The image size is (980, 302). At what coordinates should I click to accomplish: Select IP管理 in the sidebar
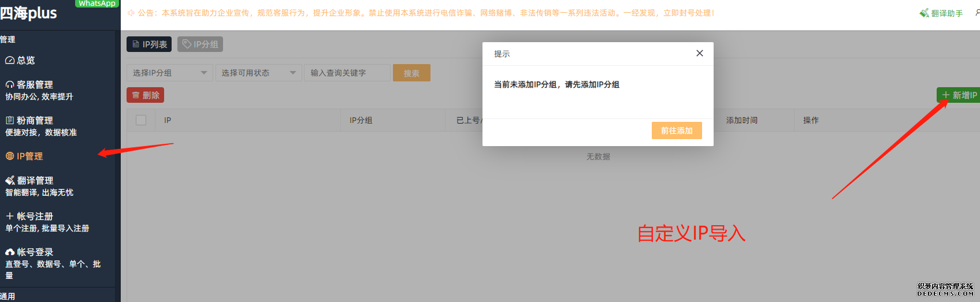tap(29, 156)
